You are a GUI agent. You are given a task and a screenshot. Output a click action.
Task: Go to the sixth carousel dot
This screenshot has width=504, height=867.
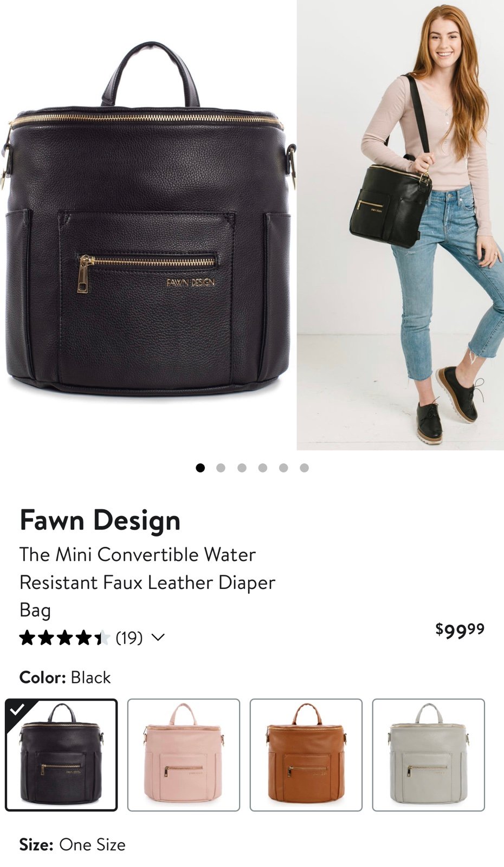click(305, 468)
